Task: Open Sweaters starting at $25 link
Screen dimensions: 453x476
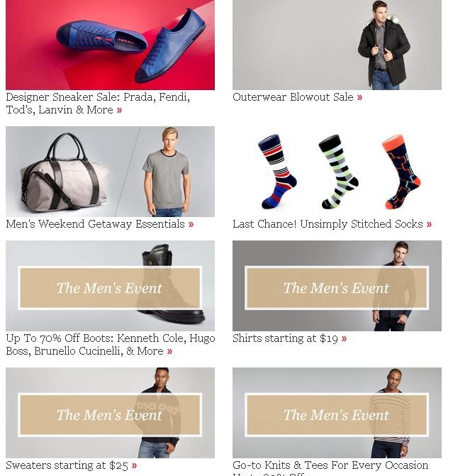Action: click(x=67, y=465)
